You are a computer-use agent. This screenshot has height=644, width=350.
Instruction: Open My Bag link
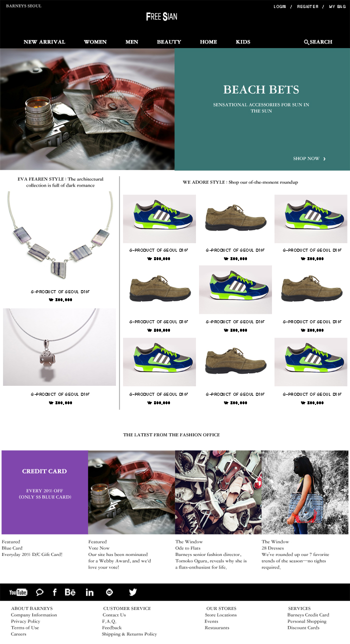pyautogui.click(x=337, y=7)
